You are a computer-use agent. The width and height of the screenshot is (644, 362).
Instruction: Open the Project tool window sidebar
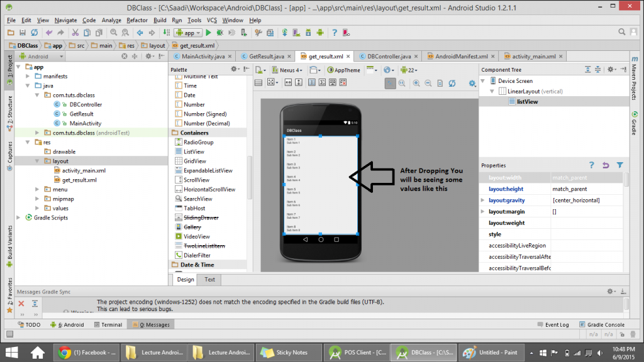point(10,69)
